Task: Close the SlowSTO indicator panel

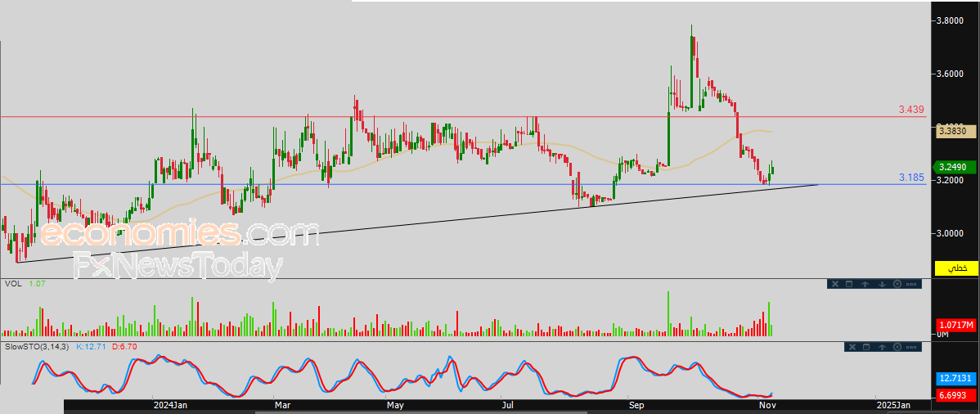Action: [852, 347]
